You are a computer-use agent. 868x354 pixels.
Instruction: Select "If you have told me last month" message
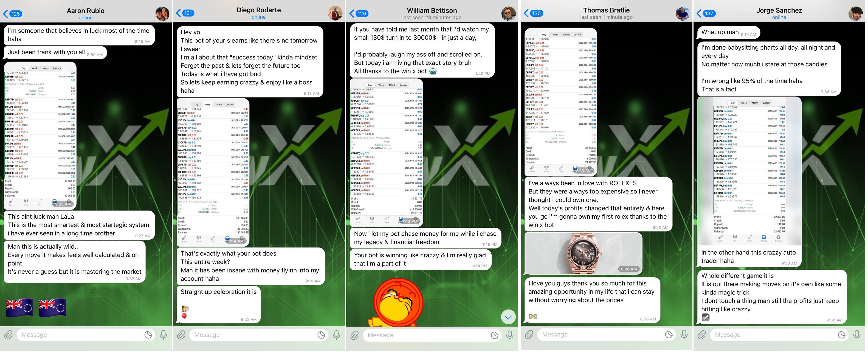click(x=422, y=50)
